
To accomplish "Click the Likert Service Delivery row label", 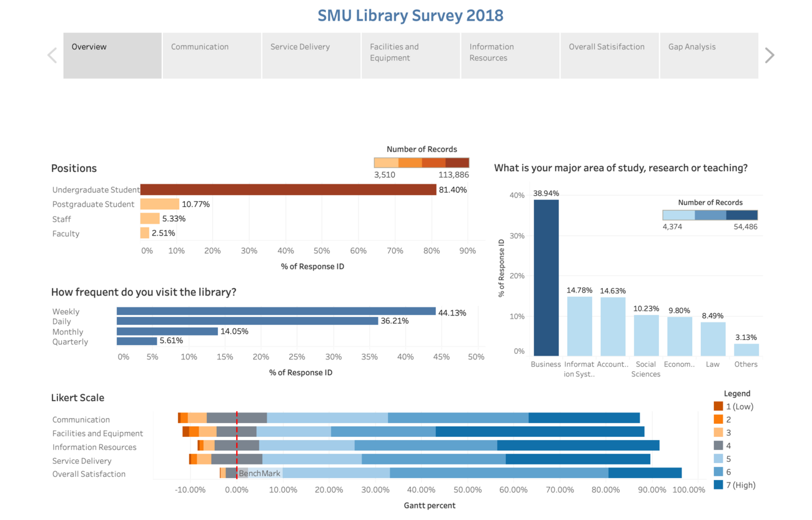I will tap(82, 461).
